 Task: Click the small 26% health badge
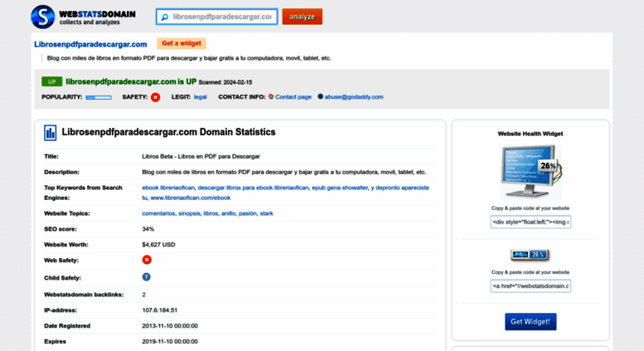pyautogui.click(x=530, y=255)
